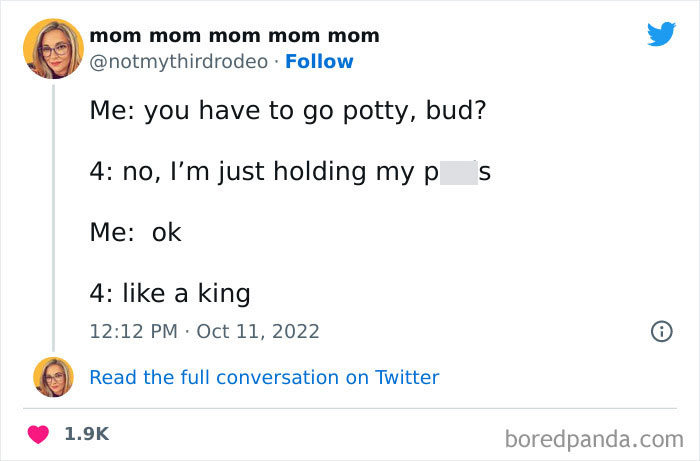The image size is (700, 461).
Task: Click the 12:12 PM tweet time
Action: tap(131, 330)
